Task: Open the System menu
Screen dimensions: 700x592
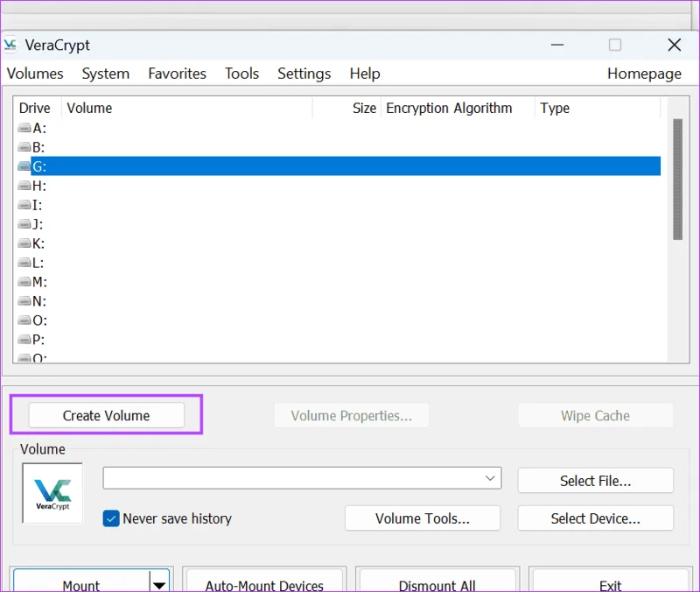Action: [x=106, y=74]
